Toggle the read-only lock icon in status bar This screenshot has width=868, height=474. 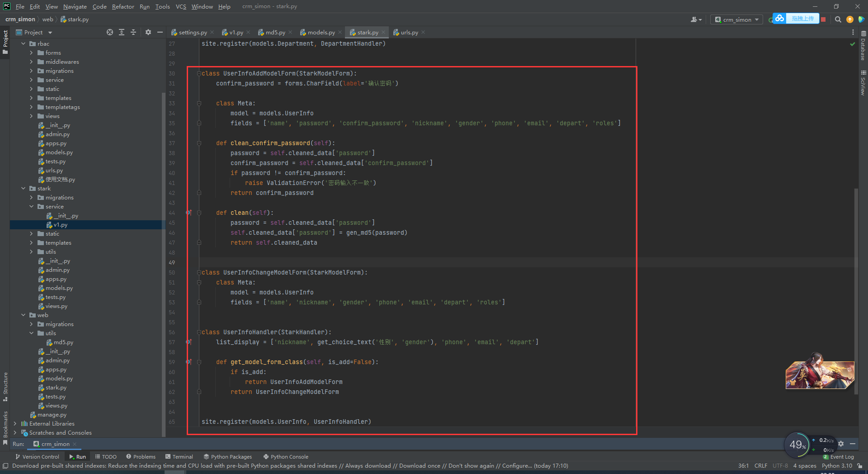tap(860, 465)
